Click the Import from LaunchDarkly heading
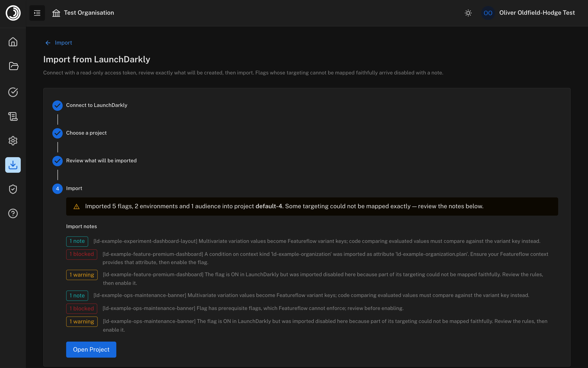This screenshot has height=368, width=588. (97, 59)
